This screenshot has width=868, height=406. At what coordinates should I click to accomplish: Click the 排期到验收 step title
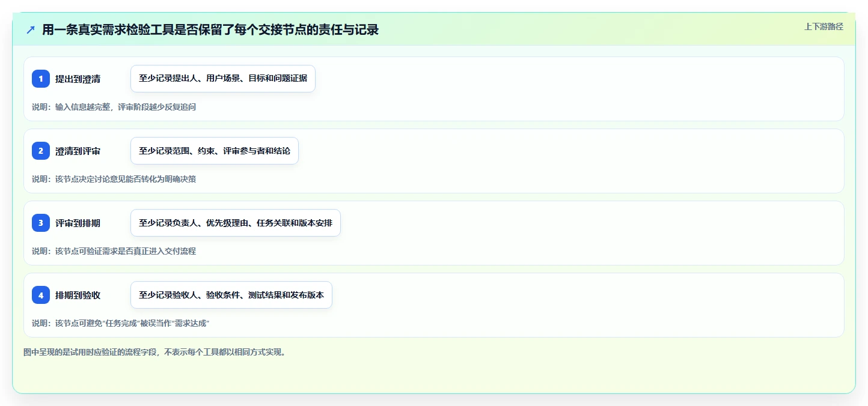pyautogui.click(x=78, y=295)
